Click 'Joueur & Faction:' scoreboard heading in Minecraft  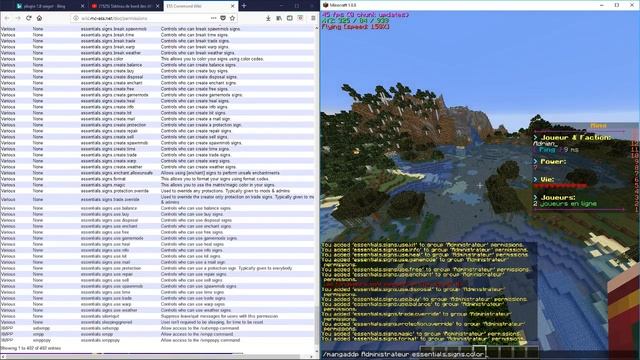pyautogui.click(x=576, y=138)
